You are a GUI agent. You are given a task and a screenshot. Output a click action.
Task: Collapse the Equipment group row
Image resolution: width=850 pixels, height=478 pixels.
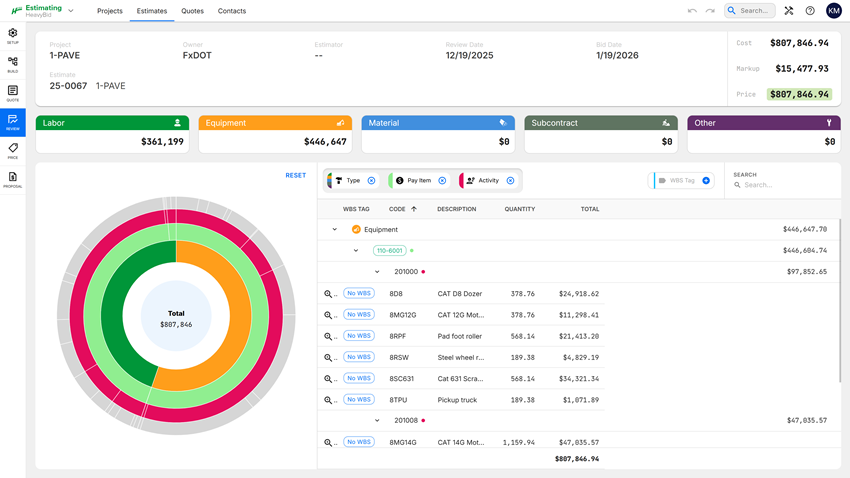pyautogui.click(x=334, y=230)
